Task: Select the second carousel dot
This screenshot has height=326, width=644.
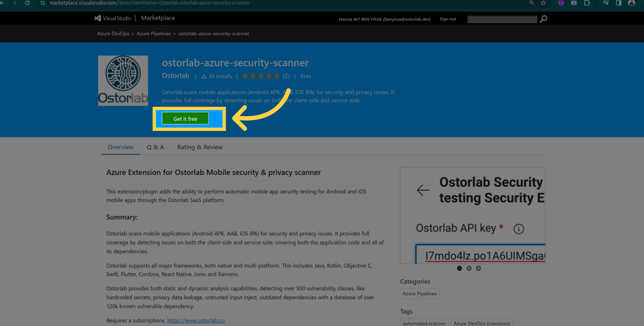Action: click(x=469, y=268)
